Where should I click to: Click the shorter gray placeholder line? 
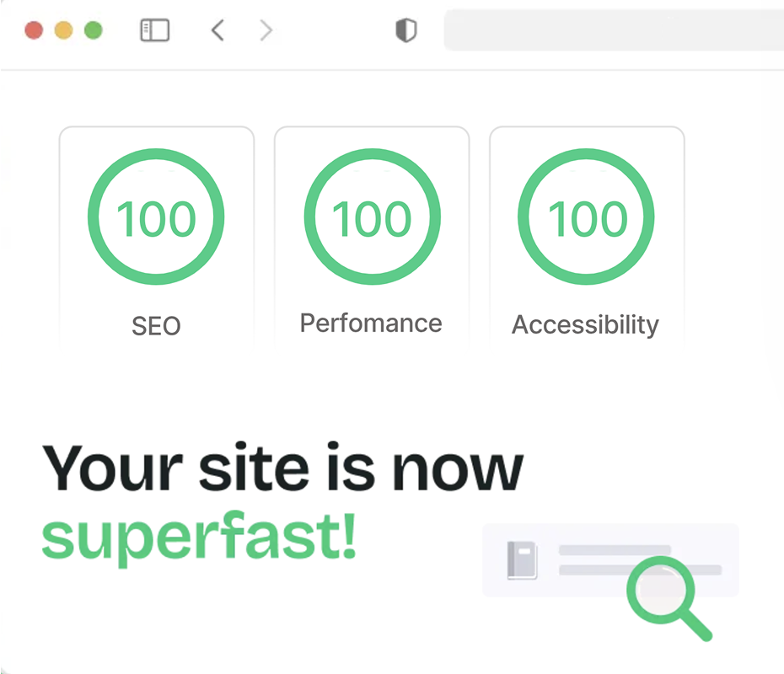coord(615,550)
